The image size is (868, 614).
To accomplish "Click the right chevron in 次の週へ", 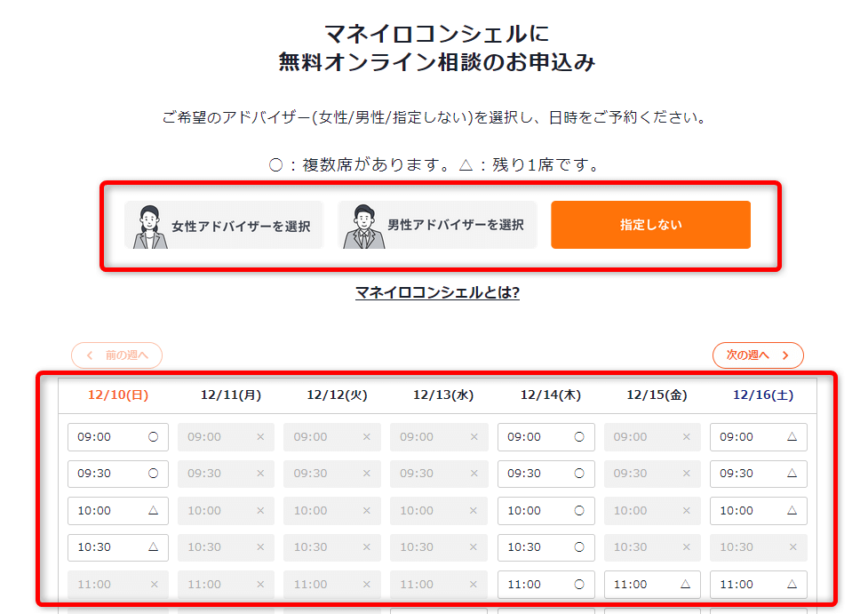I will point(785,355).
